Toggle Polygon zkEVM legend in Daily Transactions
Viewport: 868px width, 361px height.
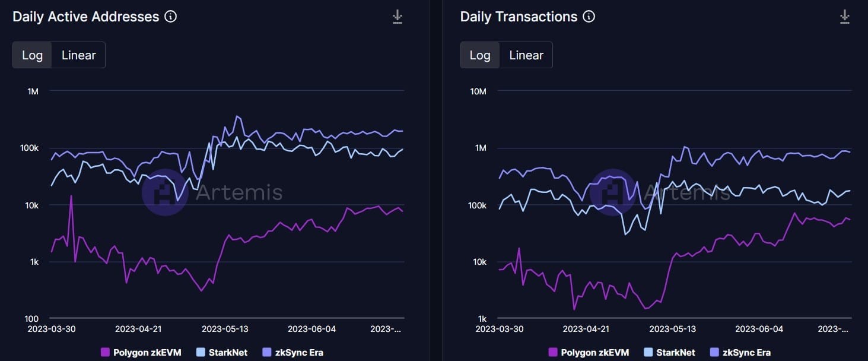[589, 352]
